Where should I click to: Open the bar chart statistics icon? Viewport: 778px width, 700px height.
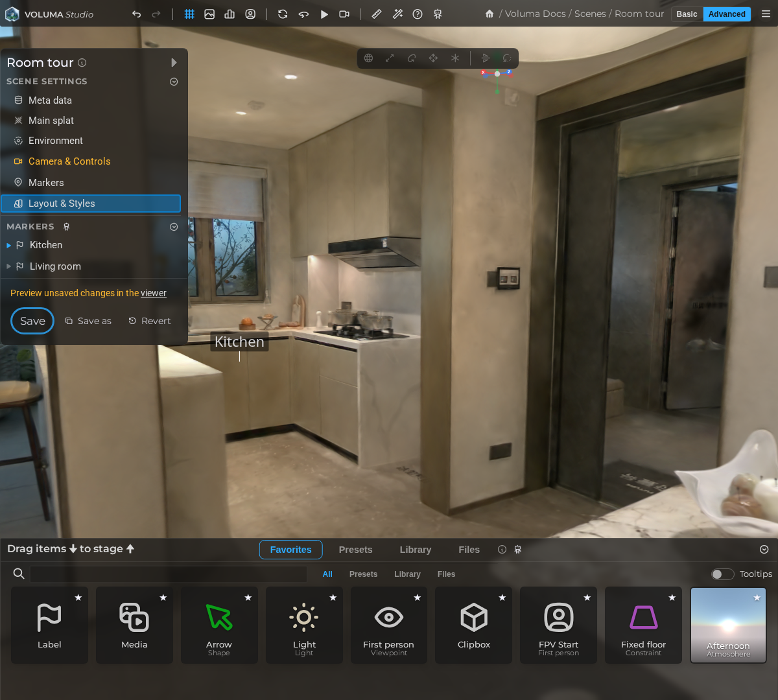click(x=230, y=14)
